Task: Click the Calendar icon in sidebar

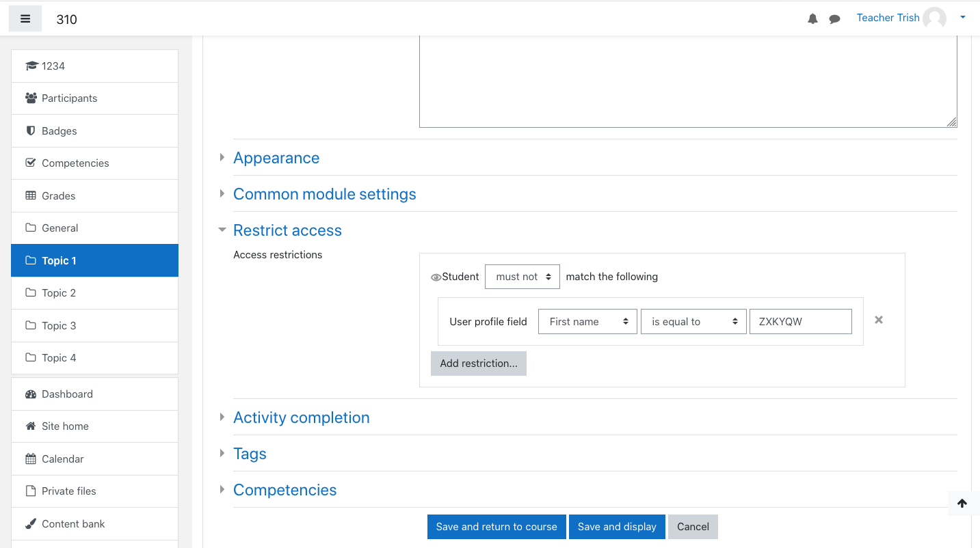Action: (31, 458)
